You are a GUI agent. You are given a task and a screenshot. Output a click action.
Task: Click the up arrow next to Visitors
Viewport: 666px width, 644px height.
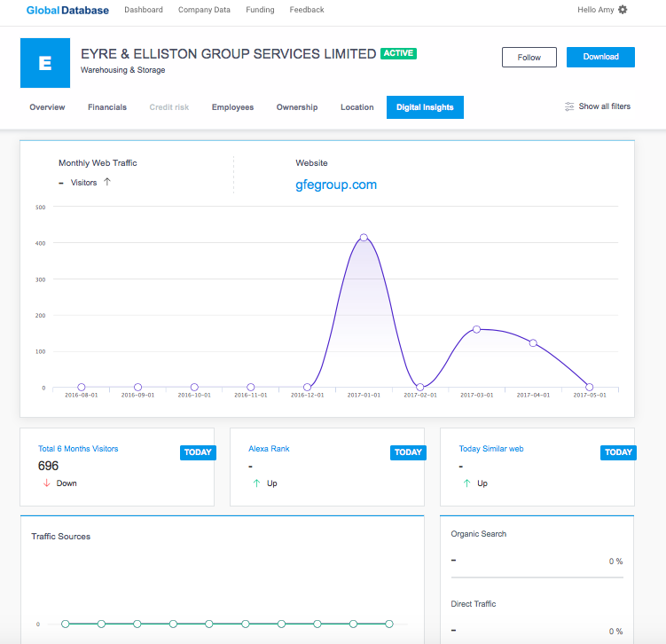point(107,182)
